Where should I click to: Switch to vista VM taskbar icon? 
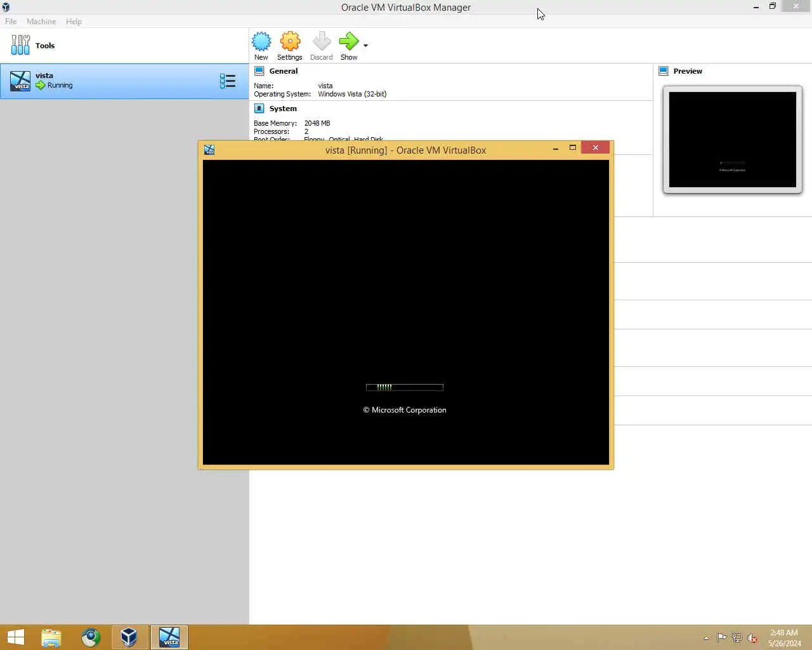tap(169, 637)
